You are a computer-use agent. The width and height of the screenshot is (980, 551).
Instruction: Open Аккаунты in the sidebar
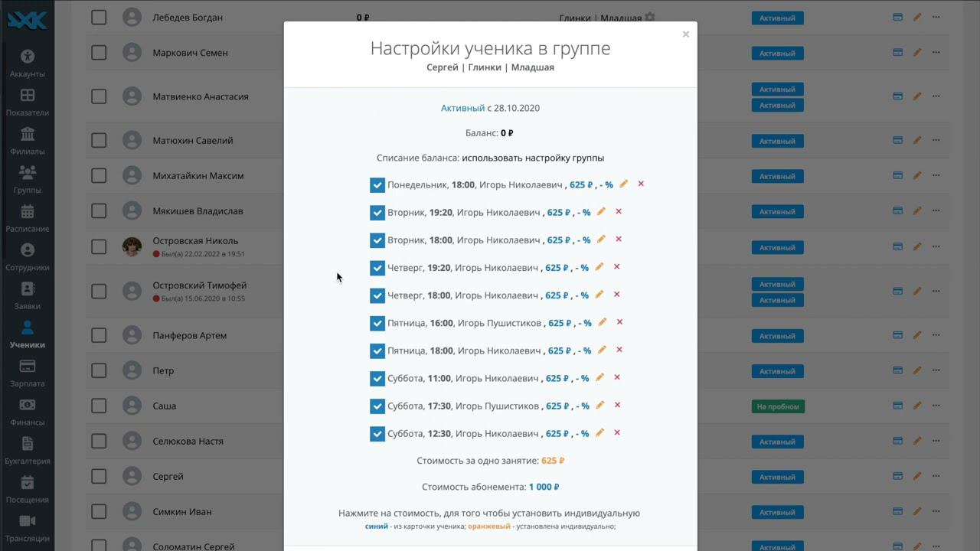[28, 63]
